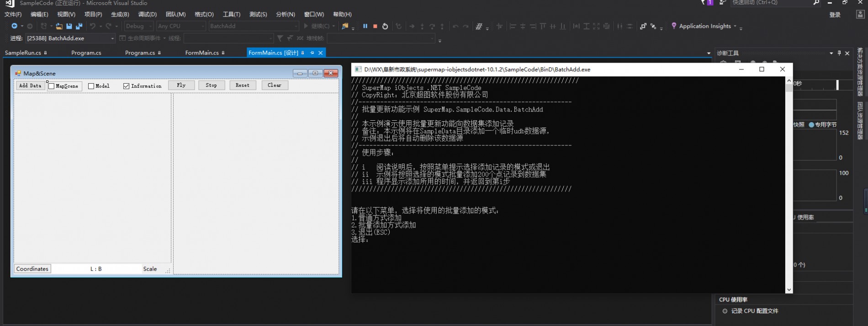Click the Continue debug button
868x326 pixels.
pos(316,26)
